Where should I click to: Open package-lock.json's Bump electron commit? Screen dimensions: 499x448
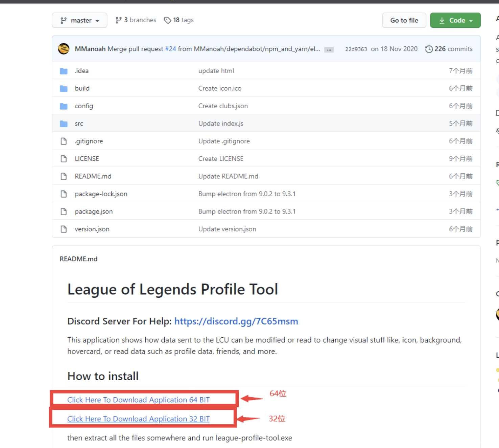pos(247,194)
